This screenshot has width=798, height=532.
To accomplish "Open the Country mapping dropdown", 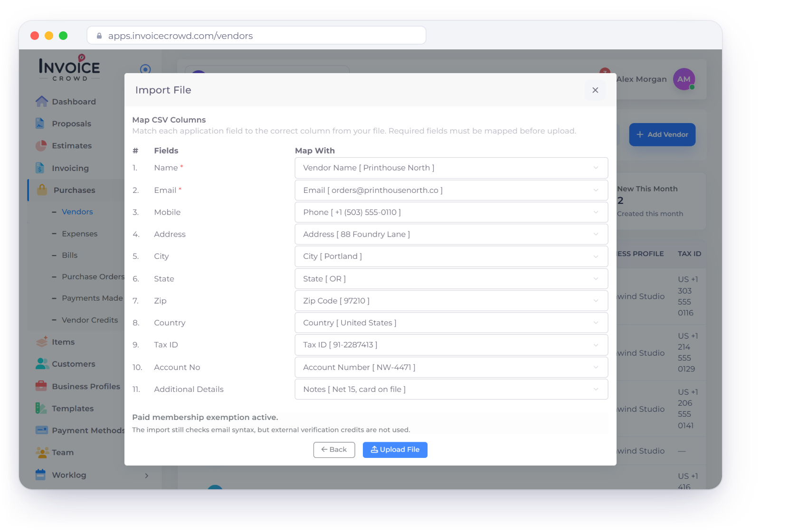I will tap(451, 323).
